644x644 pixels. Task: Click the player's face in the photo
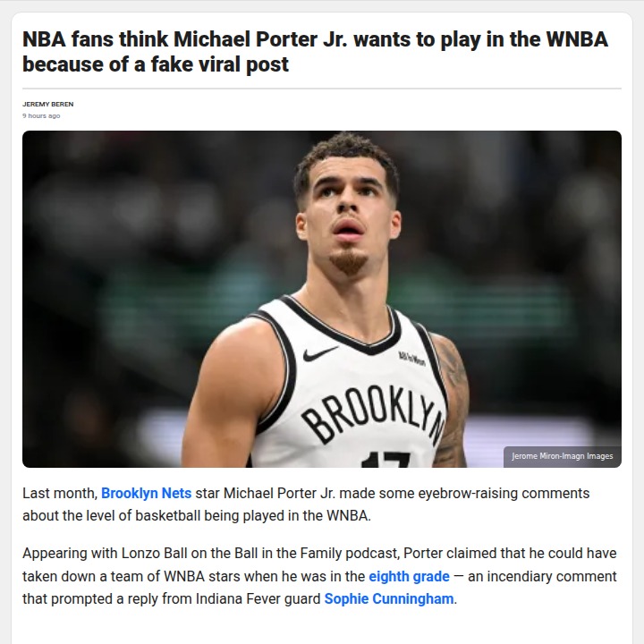pos(347,211)
